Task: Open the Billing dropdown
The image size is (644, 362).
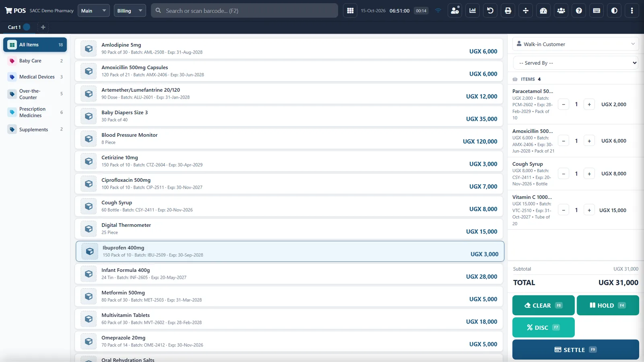Action: [x=130, y=11]
